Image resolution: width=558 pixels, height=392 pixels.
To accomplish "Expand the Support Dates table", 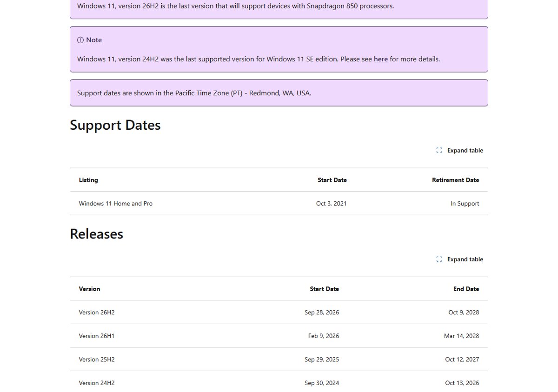I will tap(459, 150).
